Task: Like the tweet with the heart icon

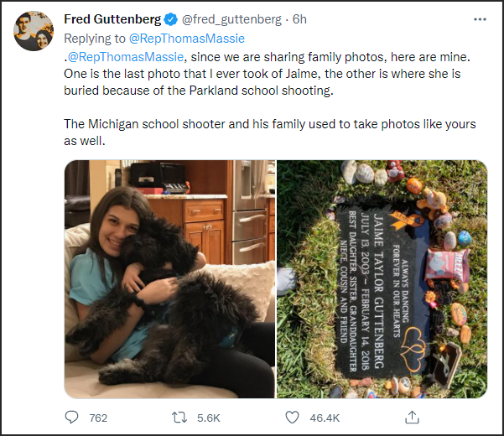Action: click(x=292, y=417)
